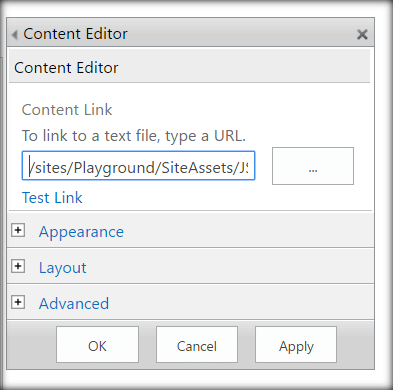Screen dimensions: 393x390
Task: Click the plus icon next to Layout
Action: coord(18,266)
